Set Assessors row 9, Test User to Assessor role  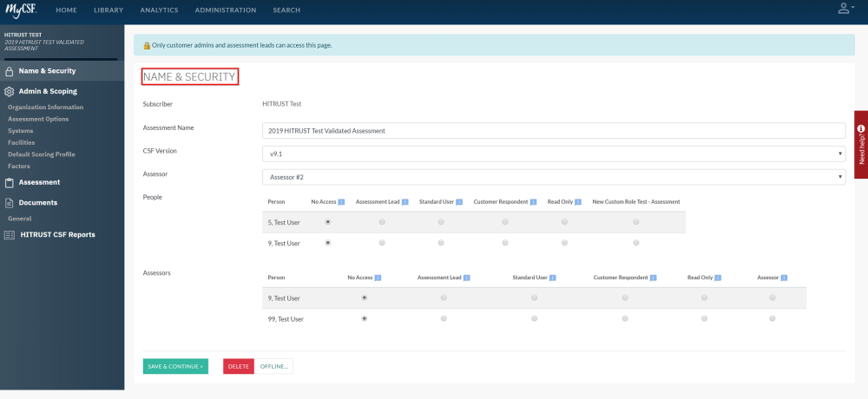pos(773,298)
